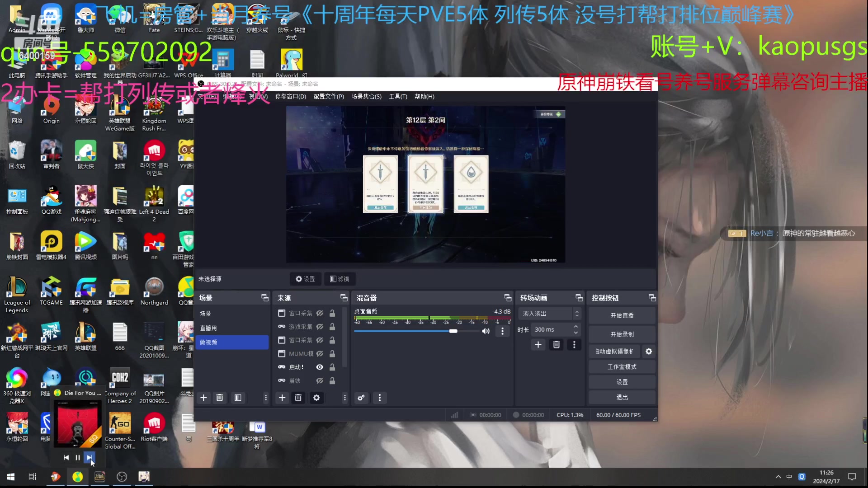Screen dimensions: 868x488
Task: Pause music in Die For You popup
Action: 78,457
